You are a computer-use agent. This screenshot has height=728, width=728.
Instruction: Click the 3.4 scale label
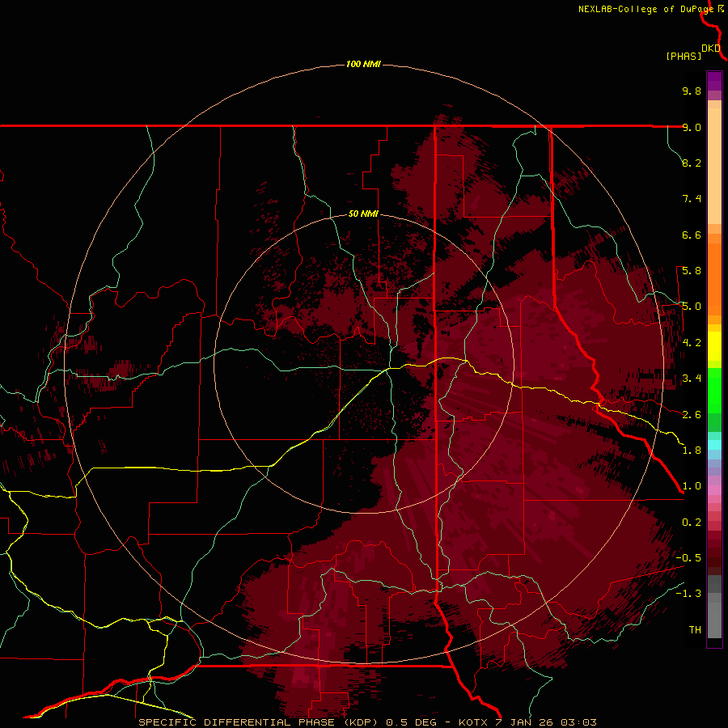692,379
